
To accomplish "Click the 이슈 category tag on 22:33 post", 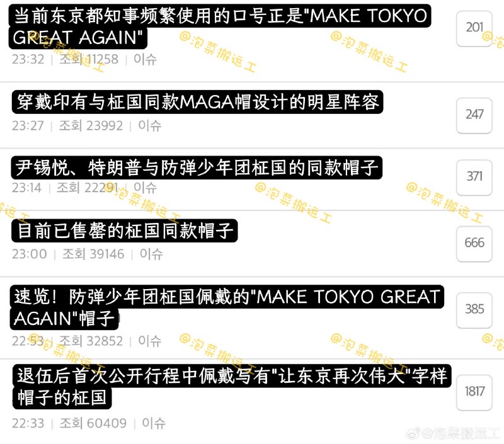I will 154,423.
